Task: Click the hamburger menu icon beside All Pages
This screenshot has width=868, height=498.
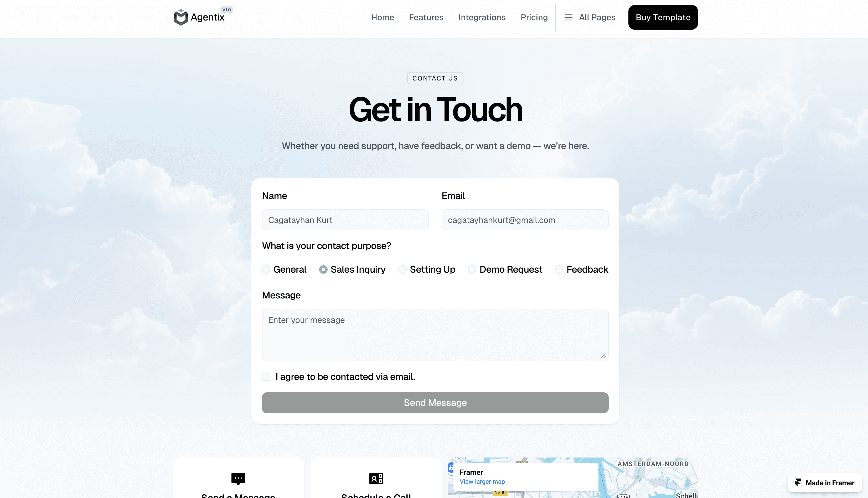Action: [568, 17]
